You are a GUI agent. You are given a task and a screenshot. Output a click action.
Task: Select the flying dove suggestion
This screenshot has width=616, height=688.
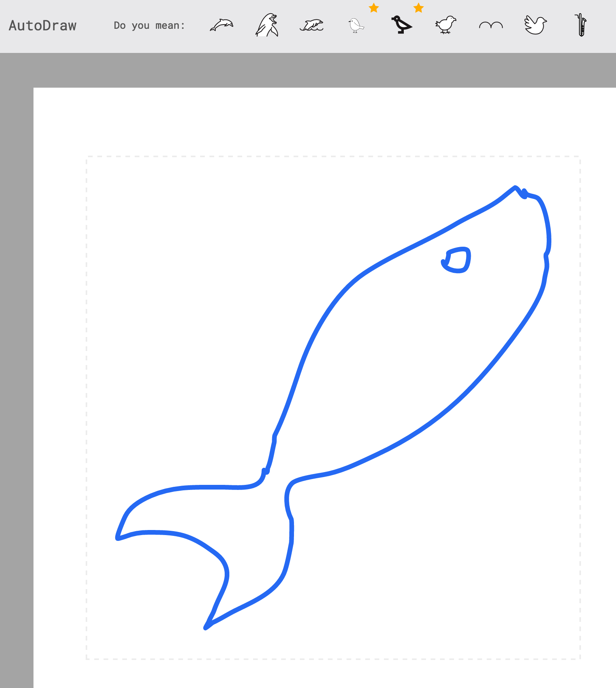535,25
